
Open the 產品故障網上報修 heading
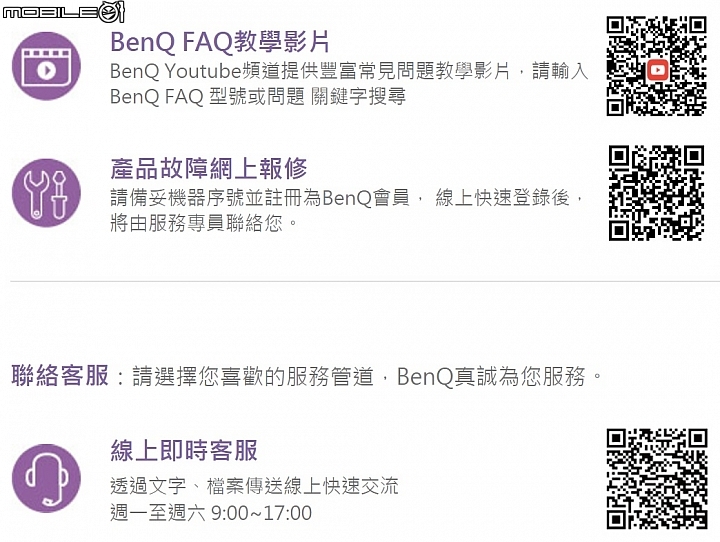(x=209, y=168)
